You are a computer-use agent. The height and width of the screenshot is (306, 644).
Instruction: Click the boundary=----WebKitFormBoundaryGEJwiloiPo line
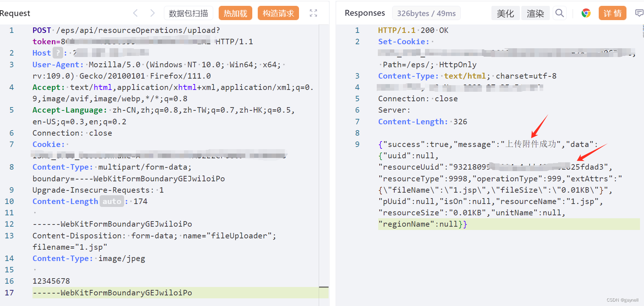pyautogui.click(x=129, y=179)
